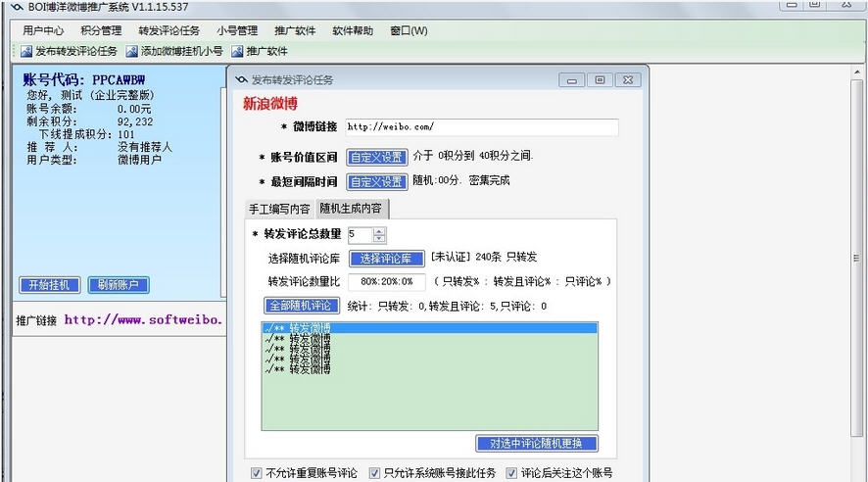Click the 转发评论数量比 ratio field

387,282
